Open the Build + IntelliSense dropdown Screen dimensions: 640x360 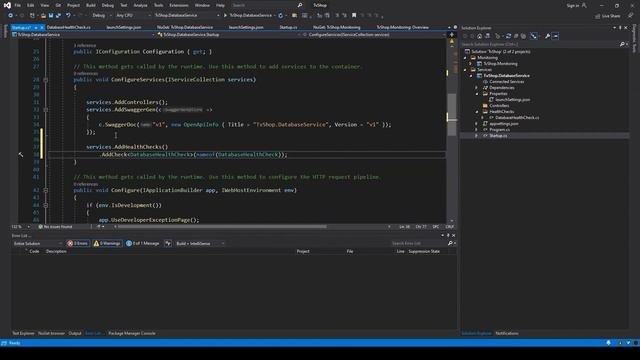pos(200,244)
